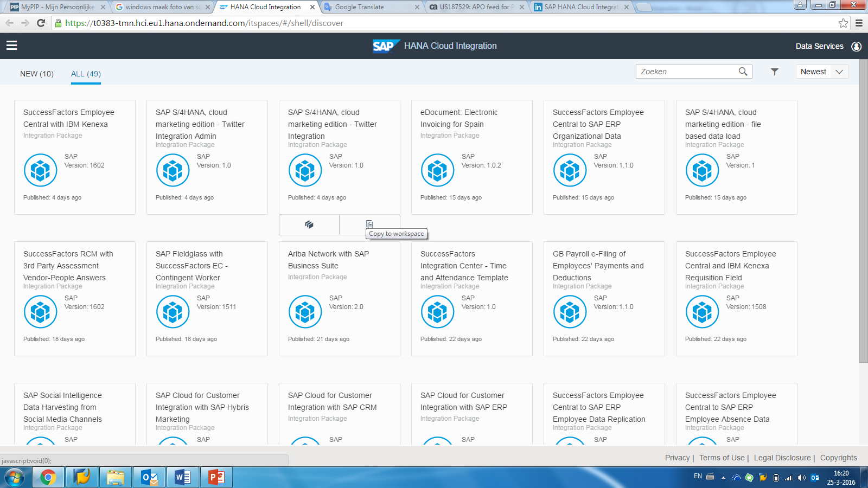
Task: Click the Copy to workspace icon
Action: point(369,224)
